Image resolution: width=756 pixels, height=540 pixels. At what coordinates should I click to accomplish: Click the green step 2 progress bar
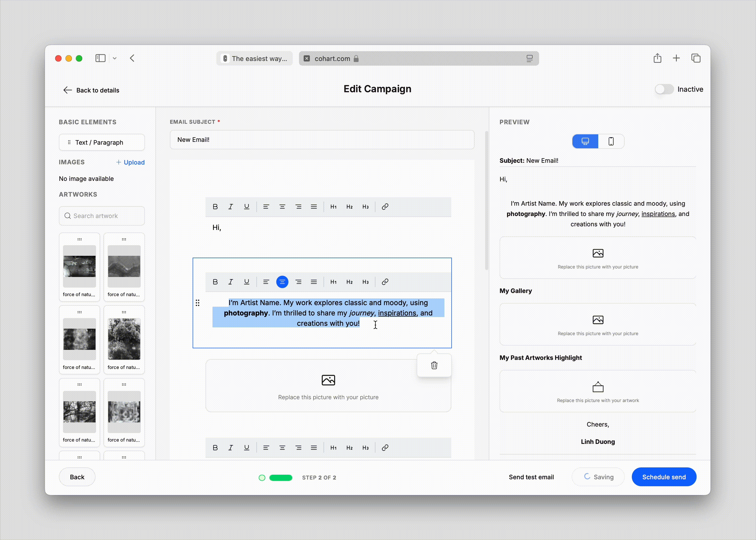(281, 477)
